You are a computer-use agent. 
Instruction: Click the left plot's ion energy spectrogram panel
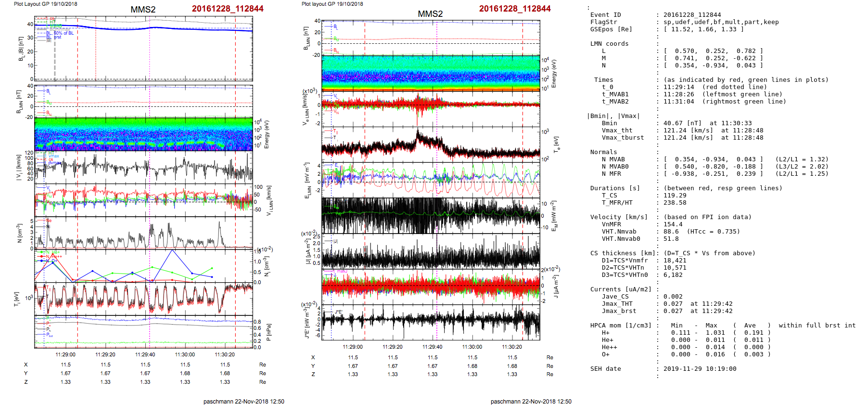pos(143,134)
